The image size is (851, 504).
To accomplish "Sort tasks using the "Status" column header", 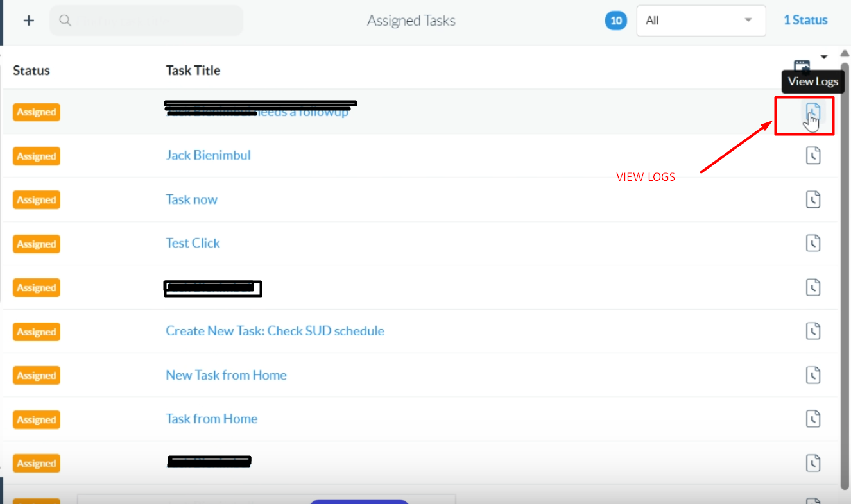I will [31, 71].
